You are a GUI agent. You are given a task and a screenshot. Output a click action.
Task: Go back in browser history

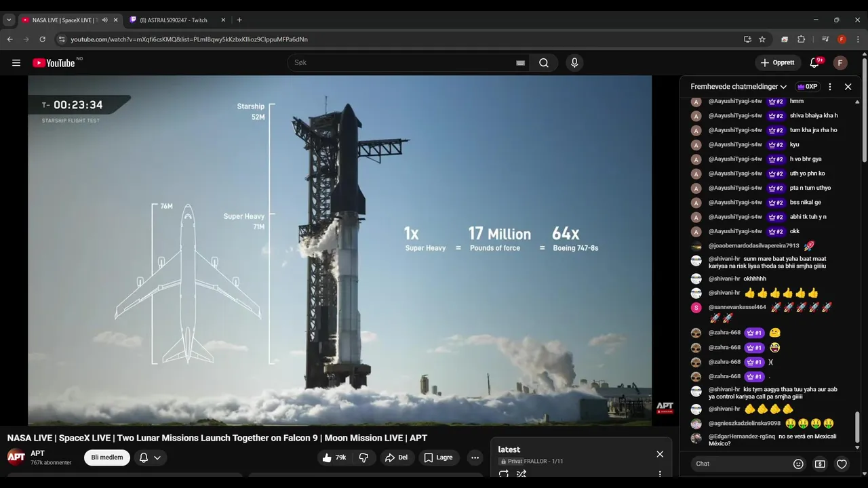tap(10, 39)
